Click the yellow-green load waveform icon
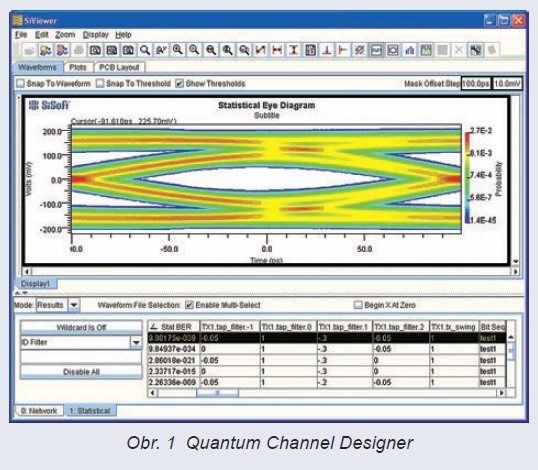The image size is (538, 470). coord(46,50)
